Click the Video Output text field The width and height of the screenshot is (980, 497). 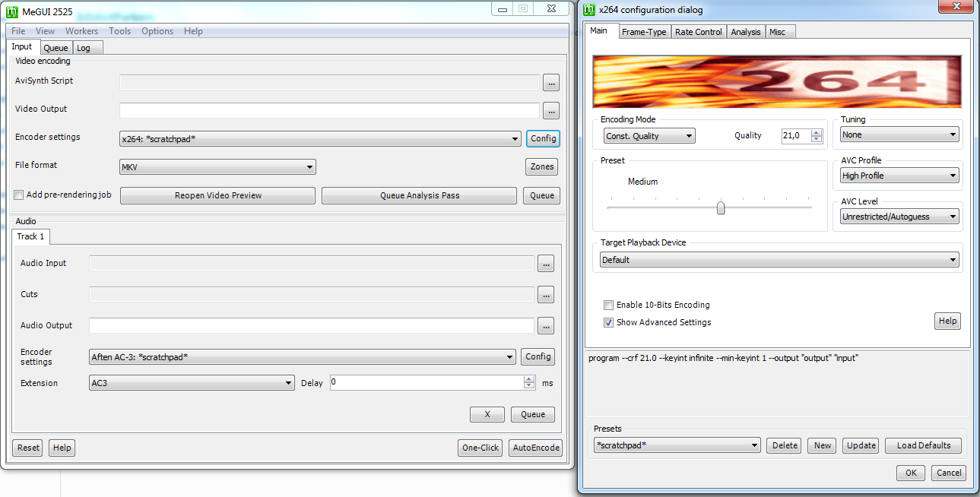(329, 111)
